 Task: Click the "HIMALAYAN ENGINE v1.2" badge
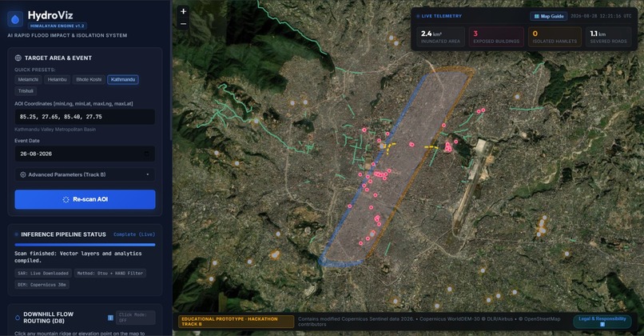(57, 26)
